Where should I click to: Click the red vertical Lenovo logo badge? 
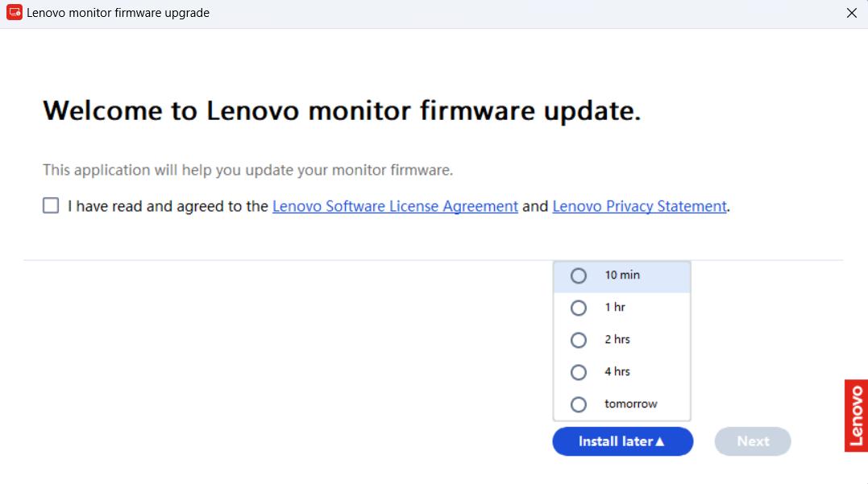(x=856, y=416)
